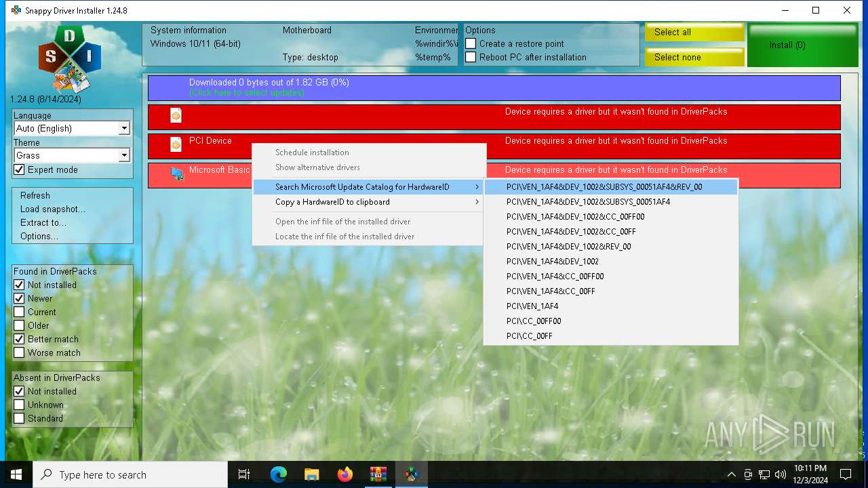Screen dimensions: 868x488
Task: Expand Search Microsoft Update Catalog submenu
Action: click(x=368, y=187)
